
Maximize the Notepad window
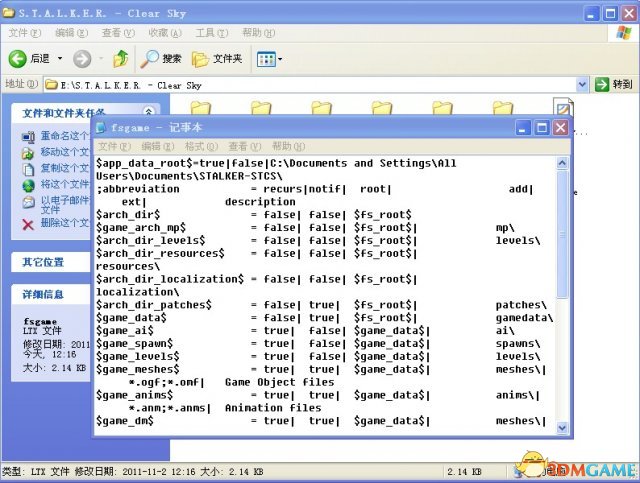pos(542,128)
